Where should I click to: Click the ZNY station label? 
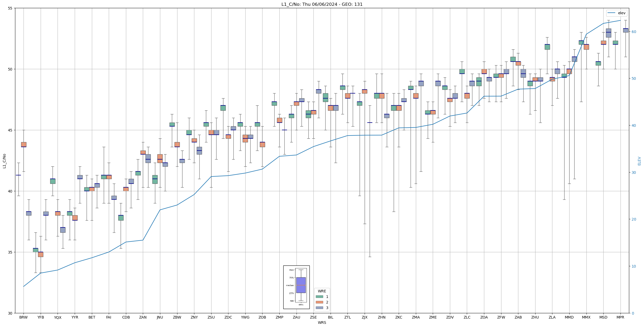(x=194, y=317)
